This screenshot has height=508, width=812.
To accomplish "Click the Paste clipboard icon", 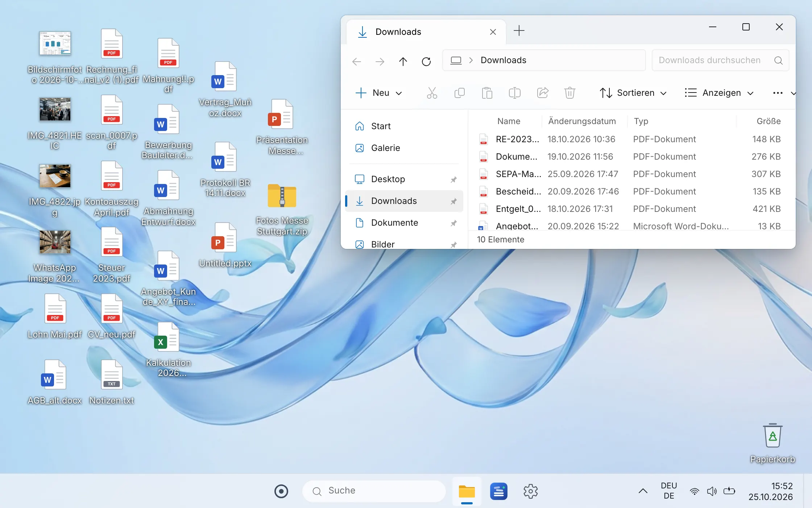I will (487, 93).
